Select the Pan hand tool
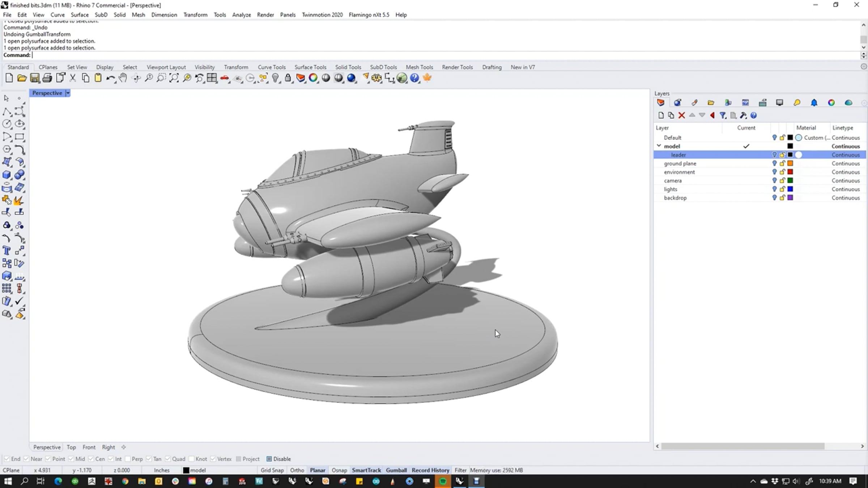The width and height of the screenshot is (868, 488). (123, 78)
